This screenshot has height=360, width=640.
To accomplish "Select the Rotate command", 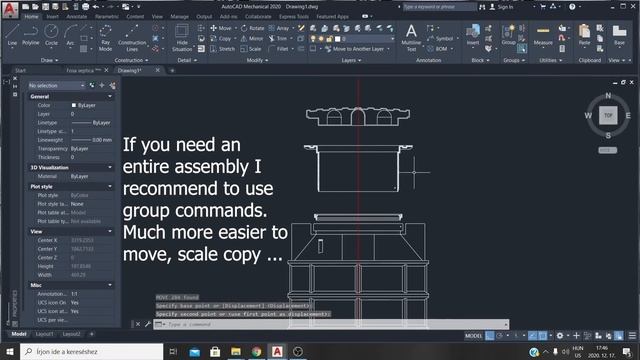I will pos(253,28).
